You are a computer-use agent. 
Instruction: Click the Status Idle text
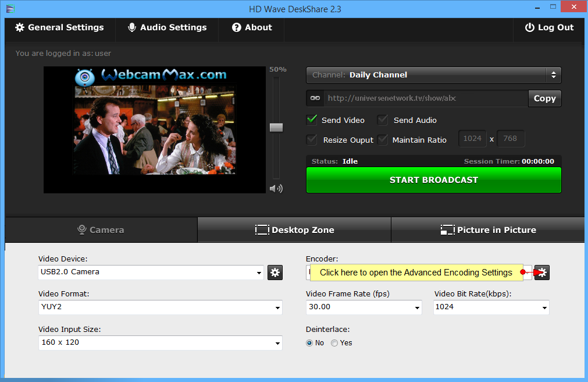coord(334,161)
